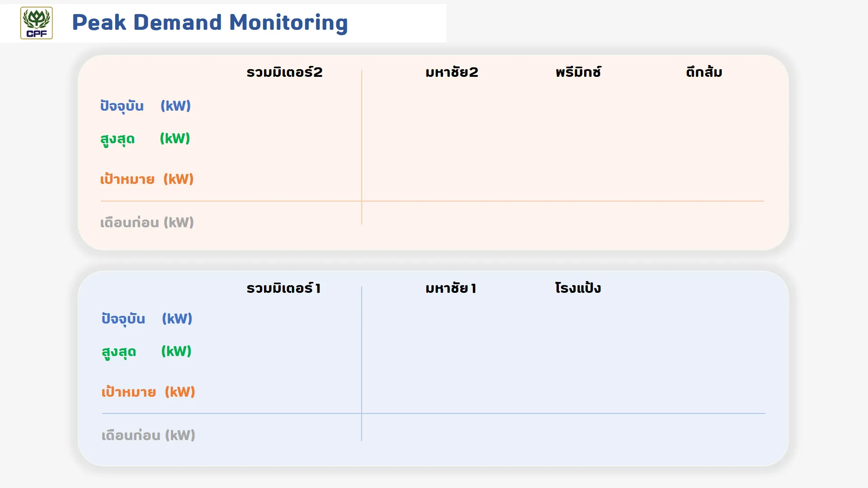This screenshot has height=488, width=868.
Task: Click สูงสุด (kW) label in orange panel
Action: coord(145,139)
